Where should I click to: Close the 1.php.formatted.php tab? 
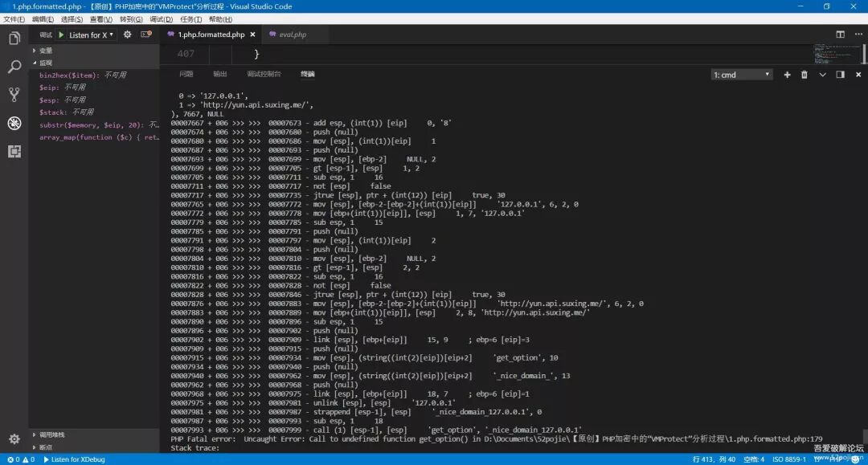[x=253, y=35]
